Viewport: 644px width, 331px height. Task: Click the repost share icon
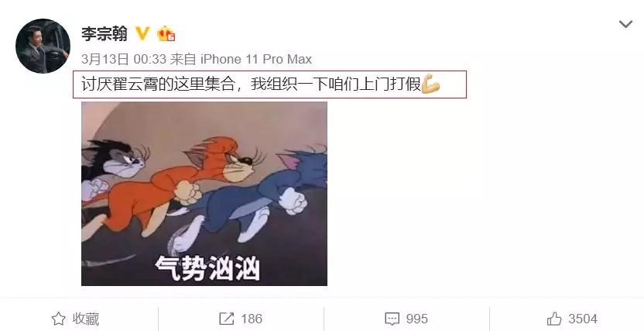point(226,319)
